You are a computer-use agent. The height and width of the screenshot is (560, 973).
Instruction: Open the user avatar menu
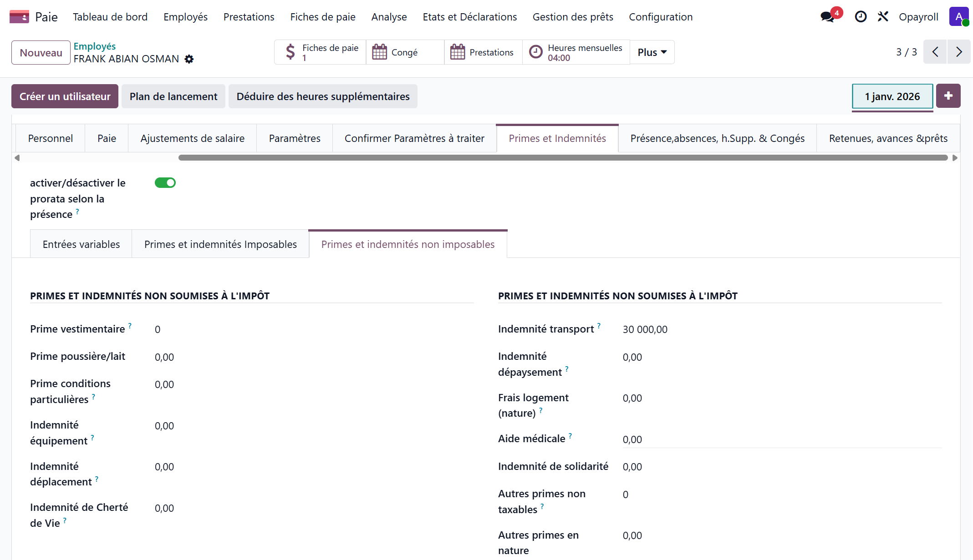click(958, 17)
